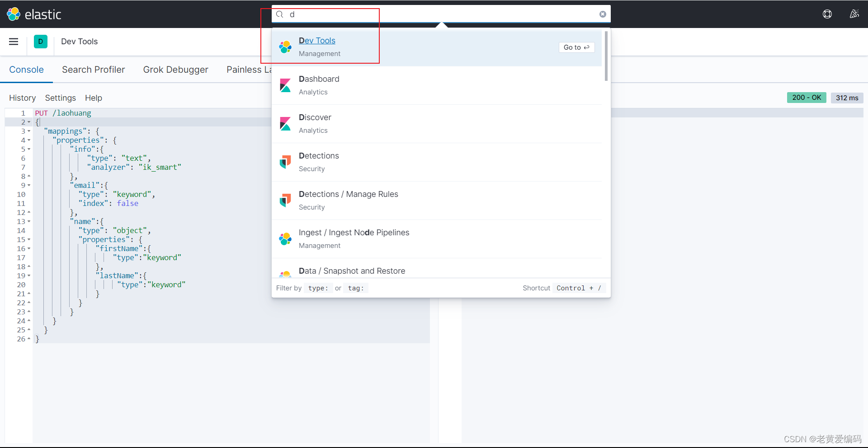
Task: Select the Detections result
Action: (x=437, y=162)
